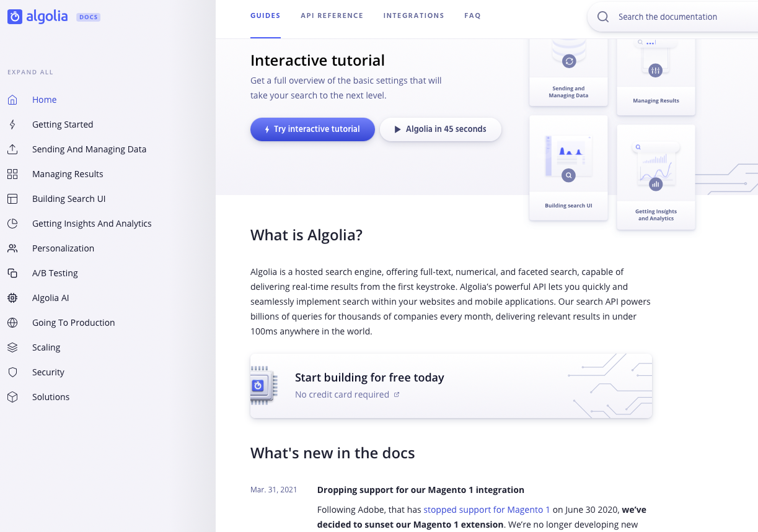
Task: Click the Building Search UI layout icon
Action: click(x=12, y=199)
